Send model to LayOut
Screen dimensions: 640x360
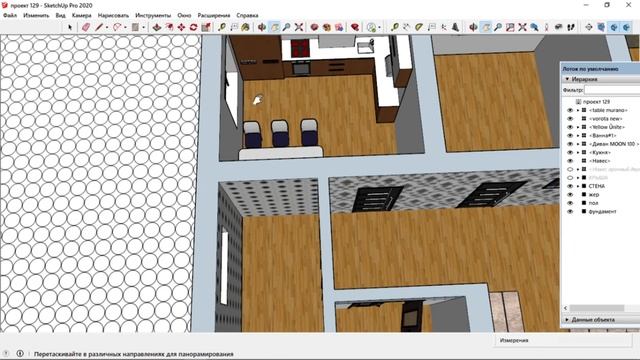pos(339,27)
